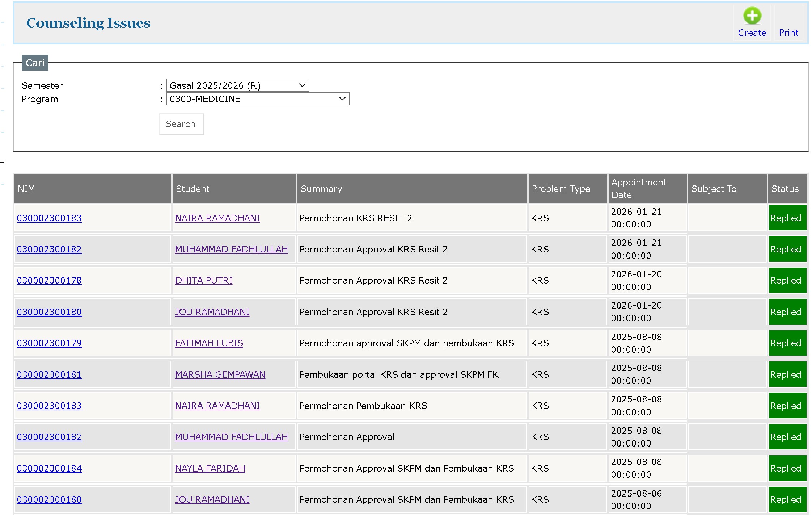Open first NIM 030002300183 link
The width and height of the screenshot is (812, 515).
pos(49,218)
